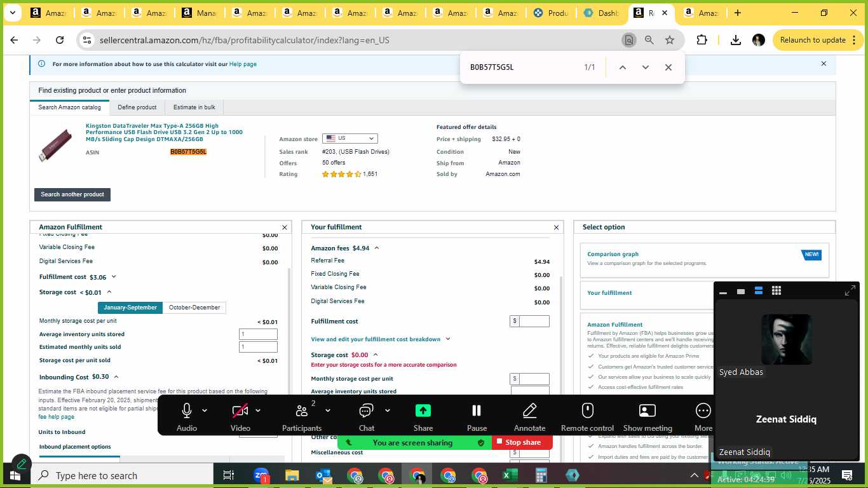Open the Zoom Annotate pencil tool
Viewport: 868px width, 488px height.
pos(529,410)
